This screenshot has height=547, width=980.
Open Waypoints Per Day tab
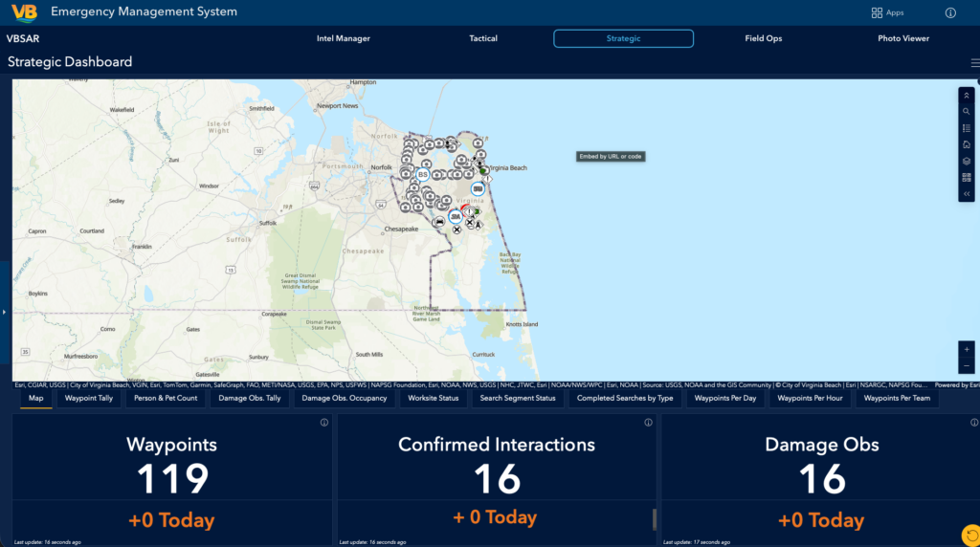tap(725, 399)
